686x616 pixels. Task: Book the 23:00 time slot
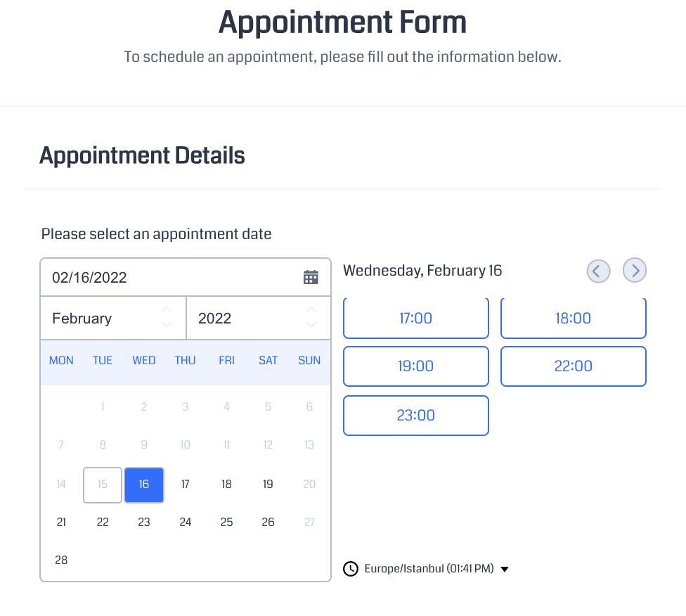(415, 416)
